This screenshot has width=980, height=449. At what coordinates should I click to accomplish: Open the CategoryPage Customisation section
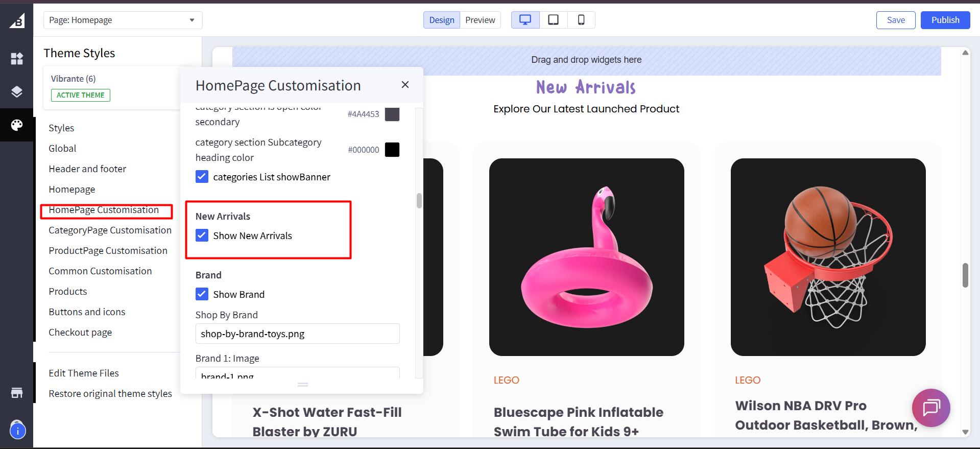tap(110, 230)
